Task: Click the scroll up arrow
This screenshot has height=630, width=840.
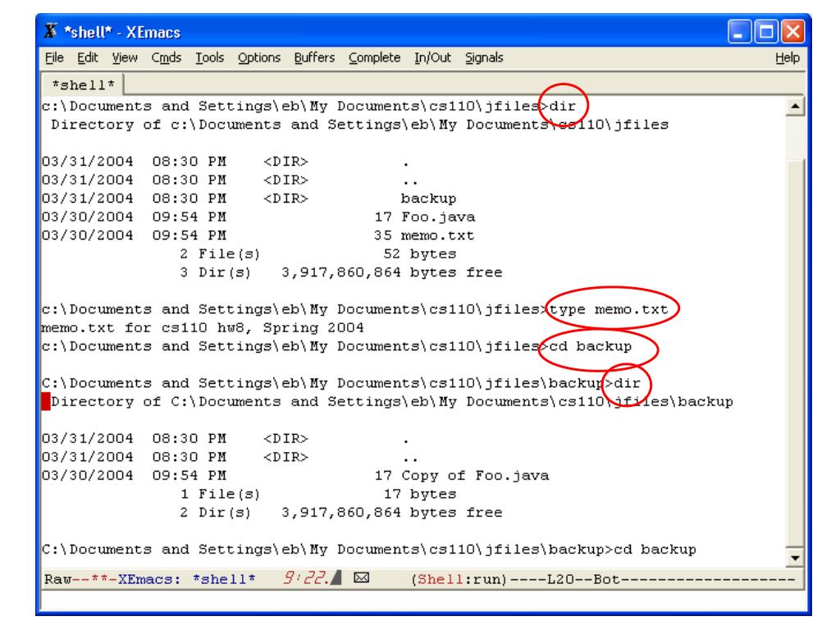Action: click(795, 107)
